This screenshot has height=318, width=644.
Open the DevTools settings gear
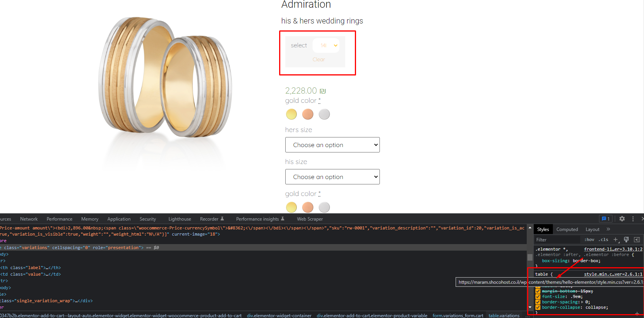(x=622, y=219)
